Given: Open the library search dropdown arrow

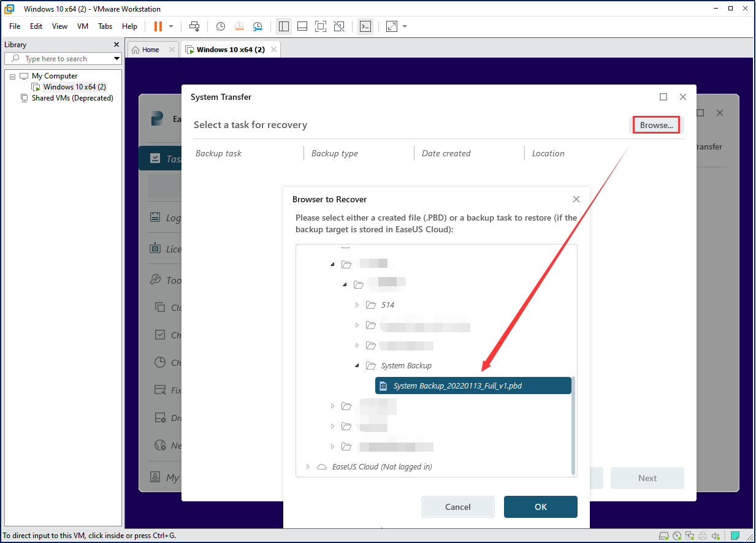Looking at the screenshot, I should click(116, 59).
